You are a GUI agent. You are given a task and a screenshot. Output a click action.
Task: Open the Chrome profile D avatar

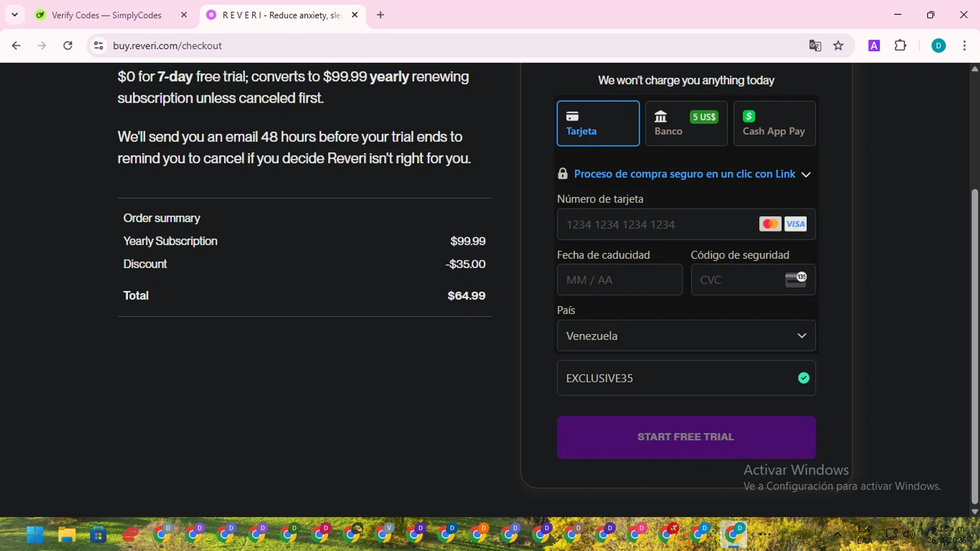(x=938, y=46)
